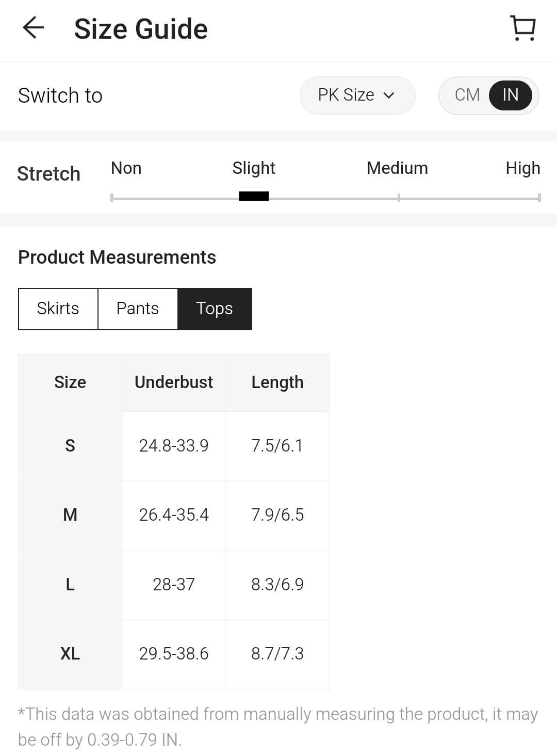
Task: Switch to the Pants tab
Action: click(138, 309)
